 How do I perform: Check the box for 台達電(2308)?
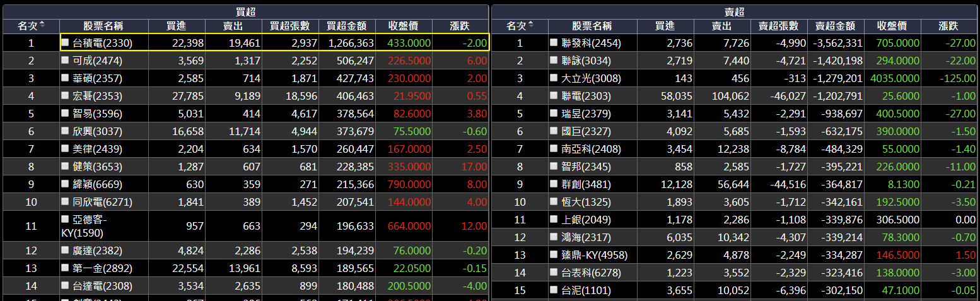tap(66, 285)
